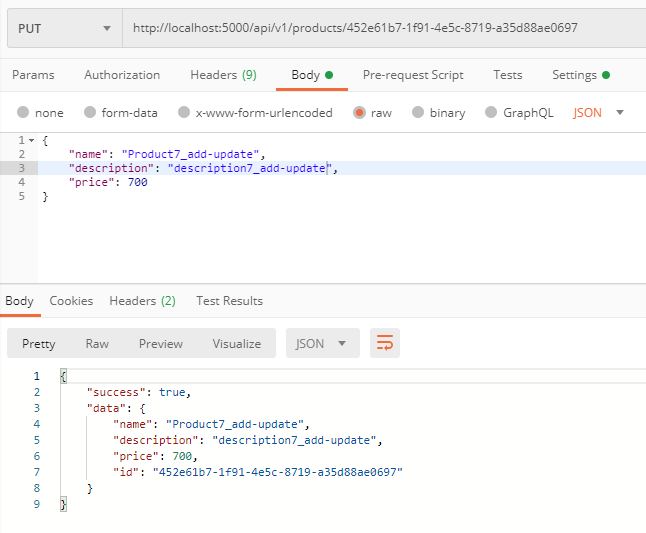Switch to the Tests tab
This screenshot has height=533, width=646.
point(508,75)
